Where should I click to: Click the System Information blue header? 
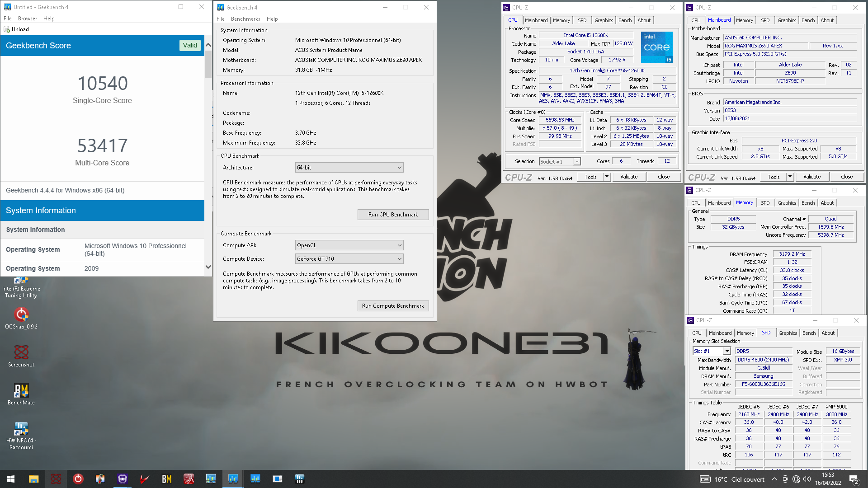click(102, 211)
